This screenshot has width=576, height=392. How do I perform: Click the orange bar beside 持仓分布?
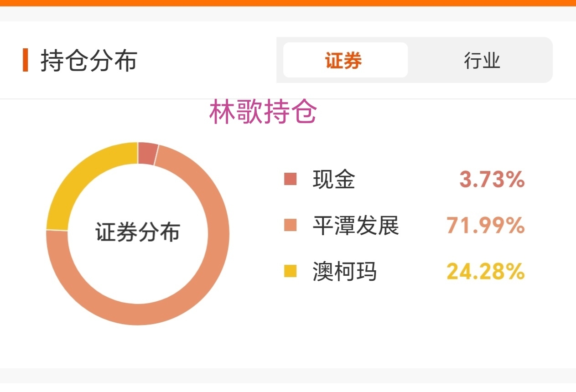point(26,60)
